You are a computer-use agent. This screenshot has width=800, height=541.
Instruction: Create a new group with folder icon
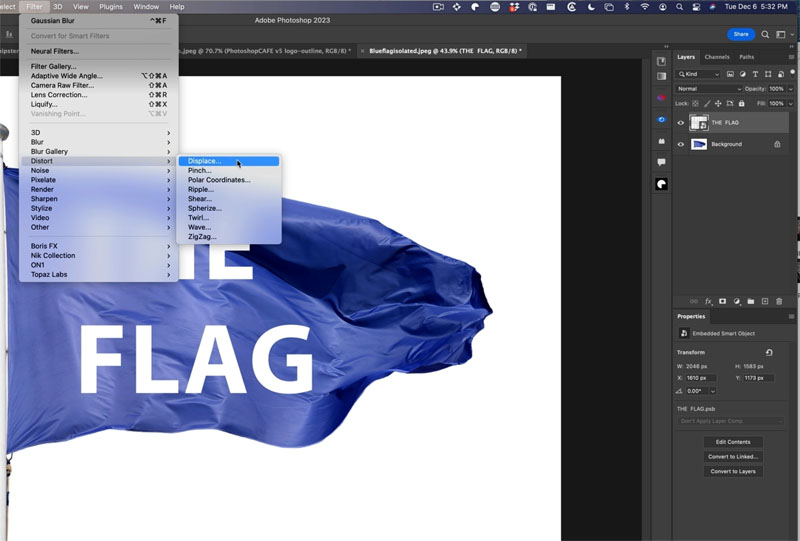click(750, 301)
